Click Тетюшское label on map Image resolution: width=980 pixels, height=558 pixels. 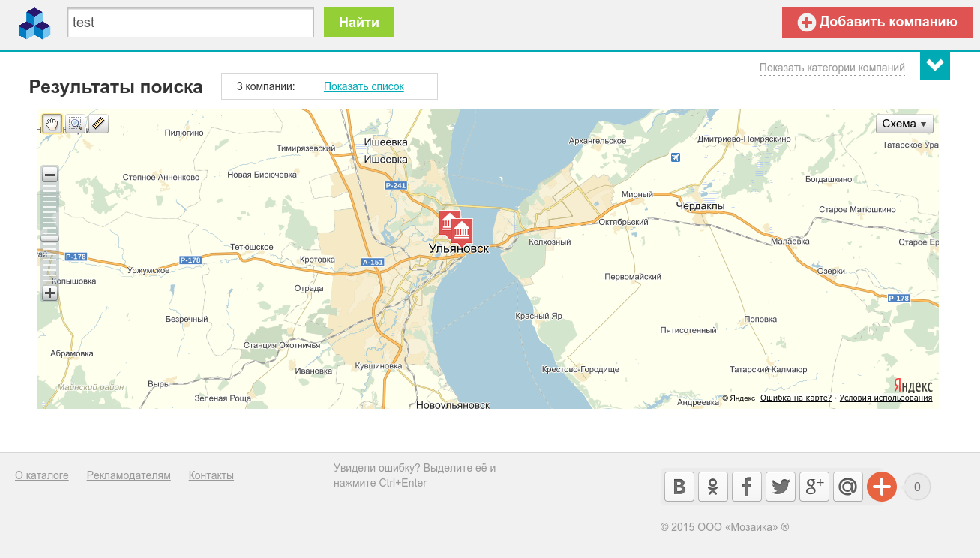pyautogui.click(x=252, y=247)
